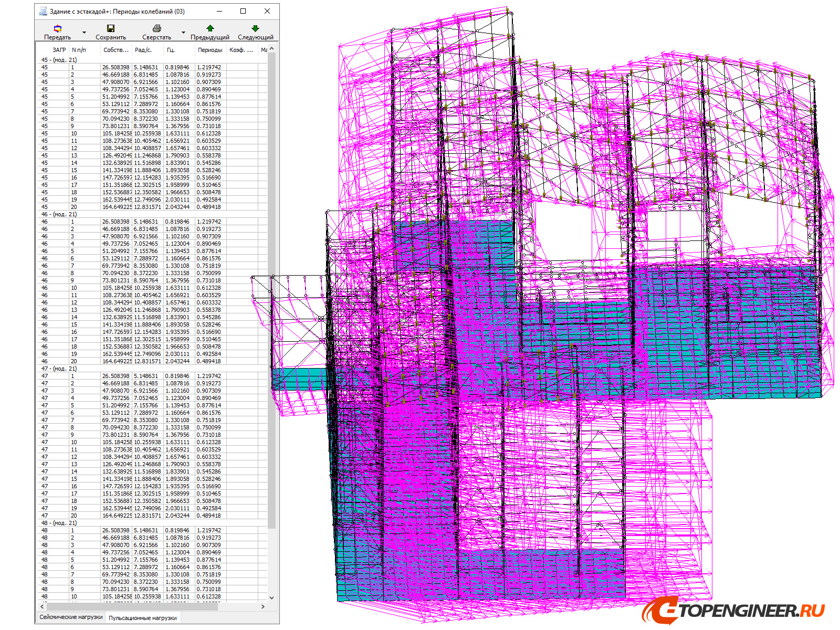Open the Сверстать dropdown arrow
840x630 pixels.
[x=183, y=33]
